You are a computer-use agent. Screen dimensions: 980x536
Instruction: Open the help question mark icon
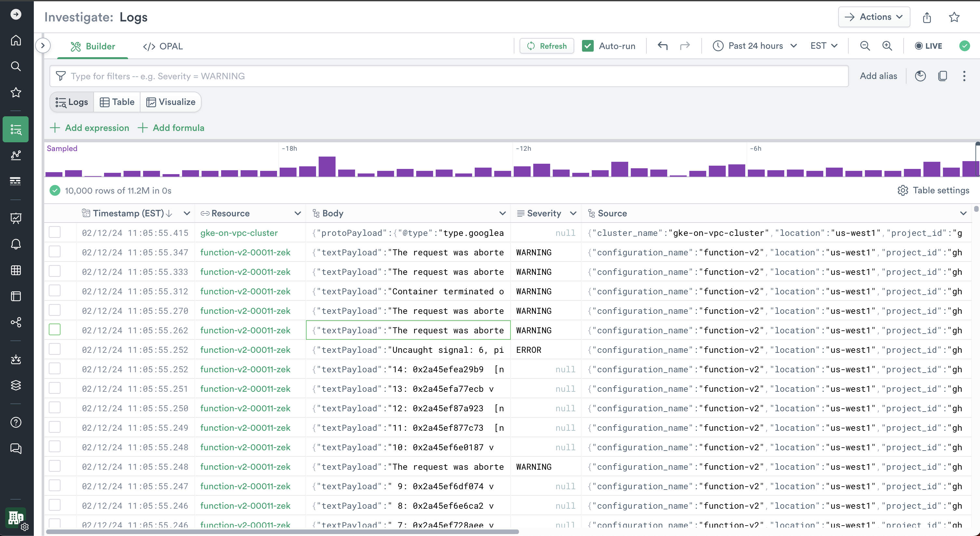tap(16, 422)
